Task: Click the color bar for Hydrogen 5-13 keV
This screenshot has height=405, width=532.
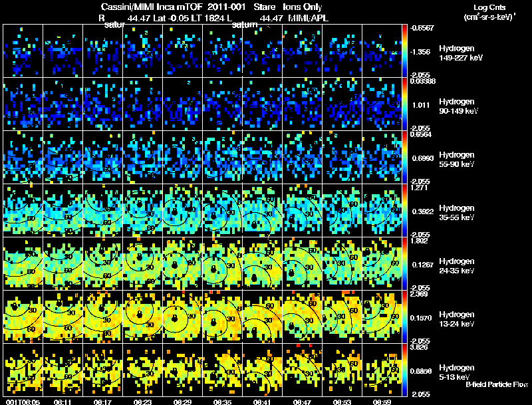Action: click(404, 370)
